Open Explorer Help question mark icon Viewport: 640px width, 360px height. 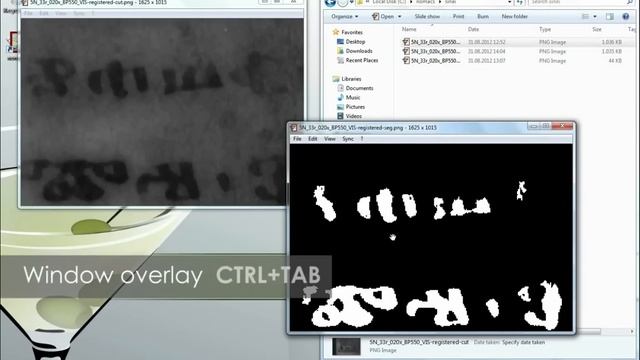pos(626,16)
